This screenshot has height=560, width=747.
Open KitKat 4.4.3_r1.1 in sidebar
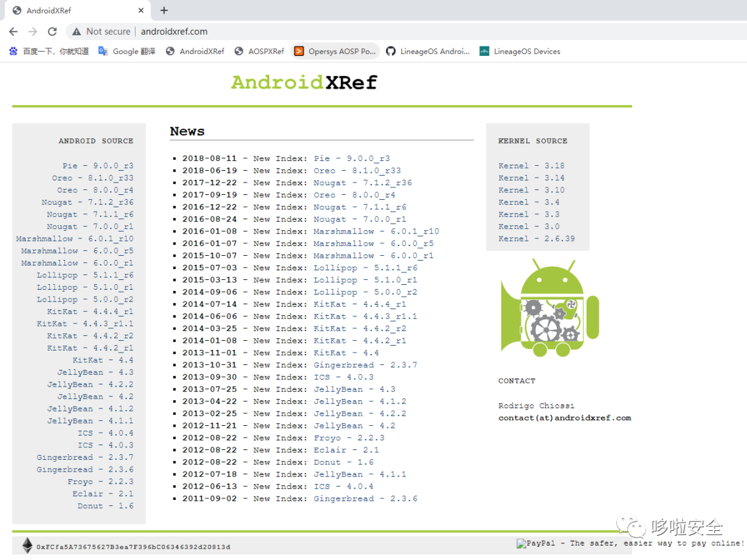pos(85,324)
